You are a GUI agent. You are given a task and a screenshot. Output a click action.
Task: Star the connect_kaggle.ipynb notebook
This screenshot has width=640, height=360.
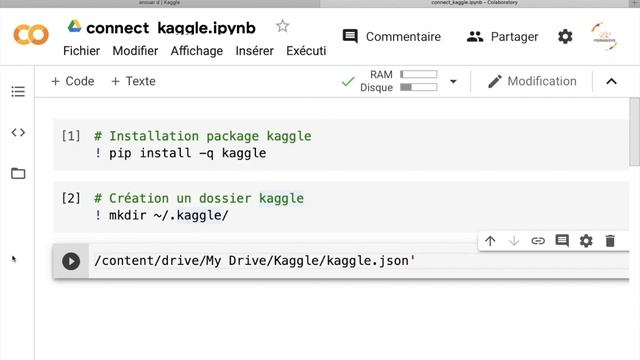(x=282, y=26)
